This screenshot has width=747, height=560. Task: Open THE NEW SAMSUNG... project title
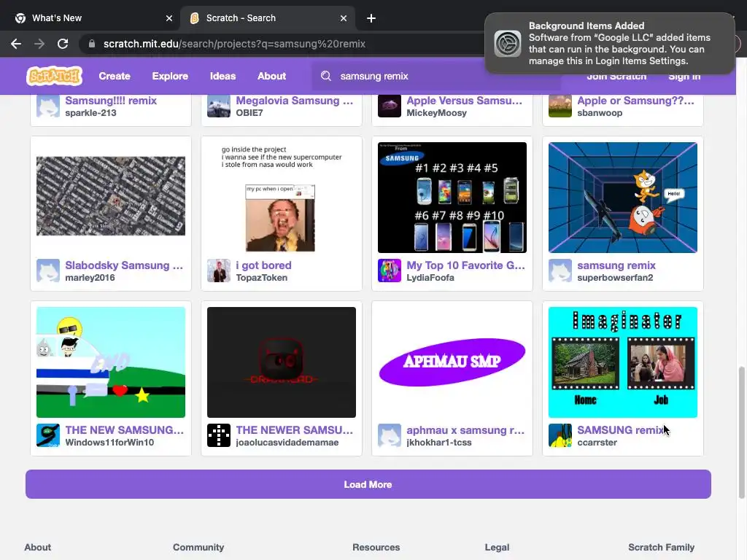pyautogui.click(x=124, y=430)
